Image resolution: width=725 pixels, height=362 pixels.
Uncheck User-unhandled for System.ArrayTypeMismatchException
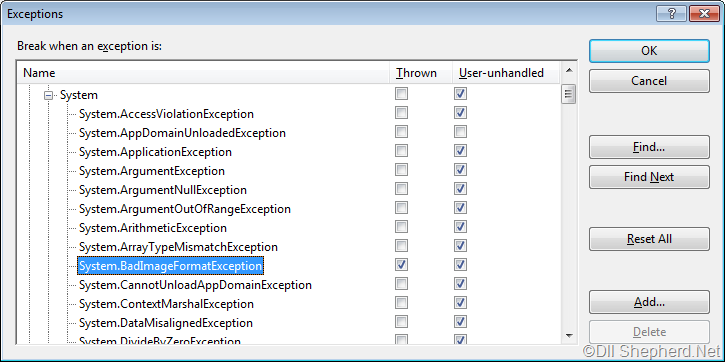click(460, 245)
